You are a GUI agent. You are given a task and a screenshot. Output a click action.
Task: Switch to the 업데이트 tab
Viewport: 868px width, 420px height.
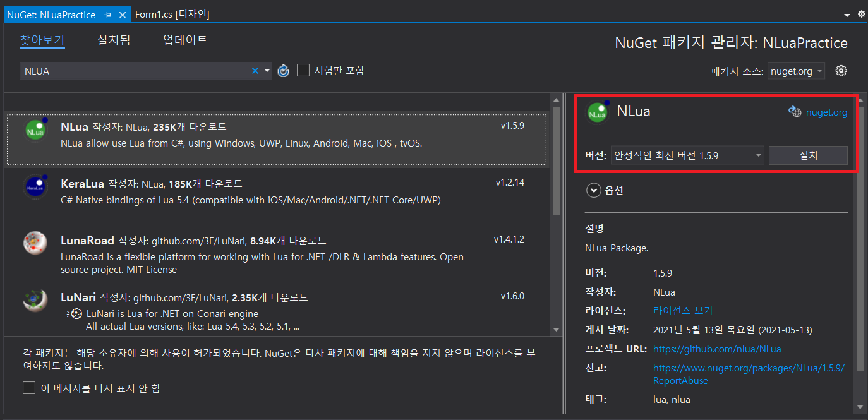[x=185, y=40]
